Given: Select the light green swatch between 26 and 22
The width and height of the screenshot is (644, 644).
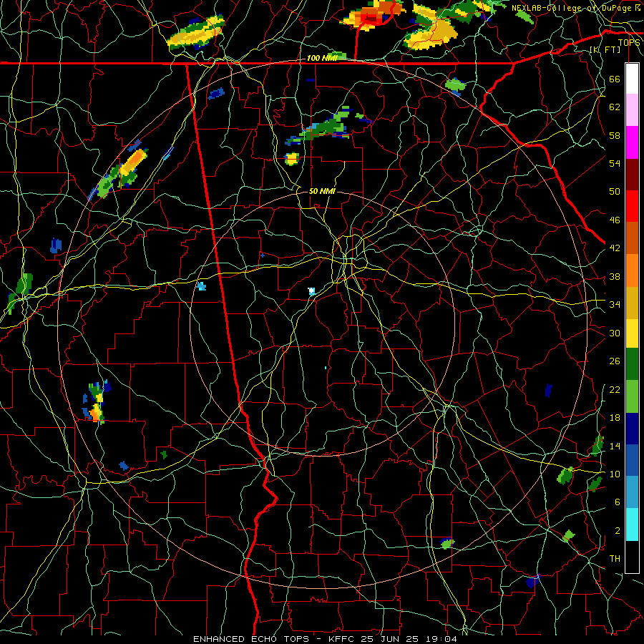Looking at the screenshot, I should pos(632,396).
